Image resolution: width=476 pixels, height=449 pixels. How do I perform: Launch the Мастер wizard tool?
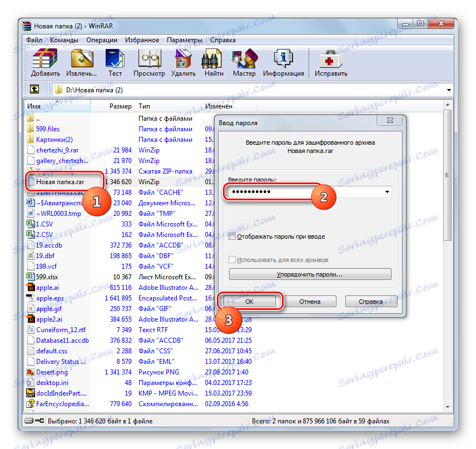[x=244, y=58]
